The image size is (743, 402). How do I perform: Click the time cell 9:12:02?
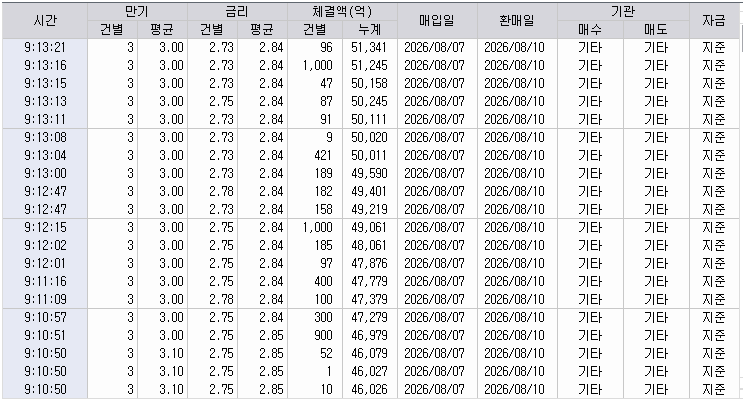[x=45, y=246]
